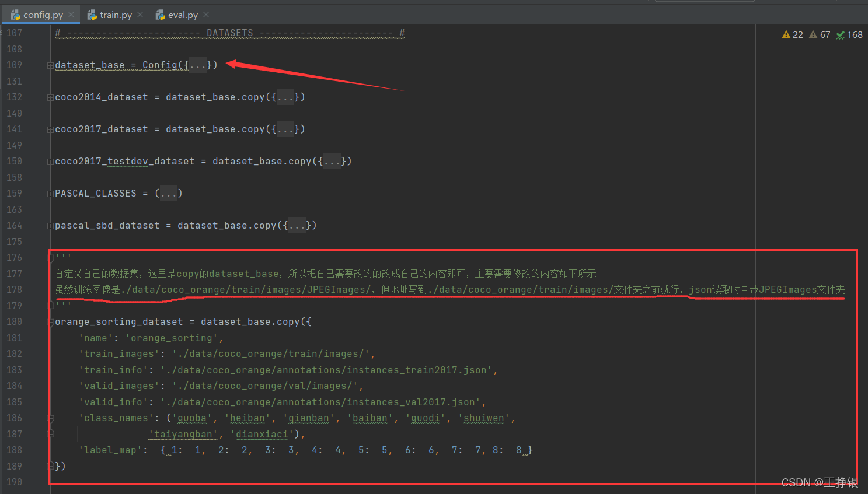Click the 'heiban' class name
868x494 pixels.
click(x=247, y=418)
